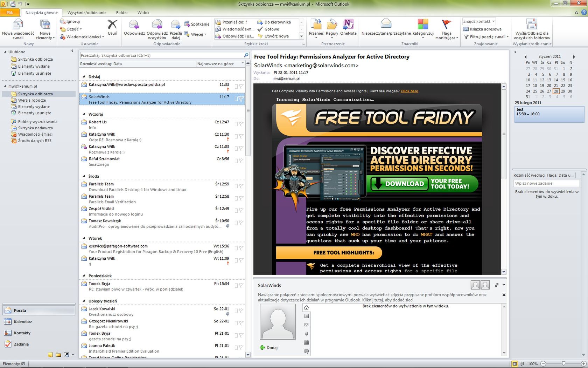Image resolution: width=588 pixels, height=368 pixels.
Task: Open the Nowe elementy button
Action: (45, 29)
